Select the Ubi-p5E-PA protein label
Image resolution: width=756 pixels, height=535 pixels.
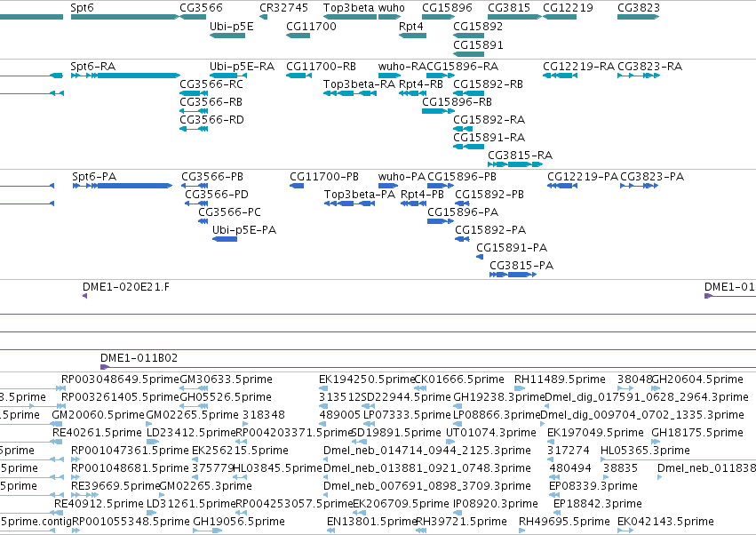244,229
